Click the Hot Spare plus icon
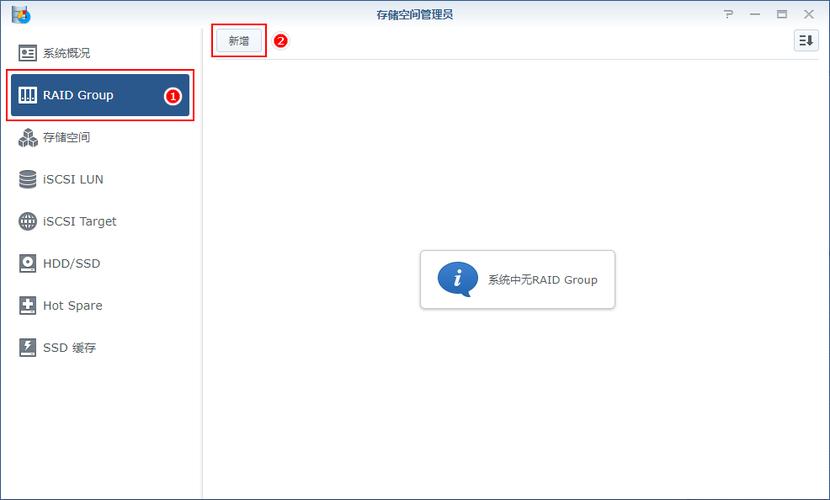Screen dimensions: 830x500 point(28,305)
